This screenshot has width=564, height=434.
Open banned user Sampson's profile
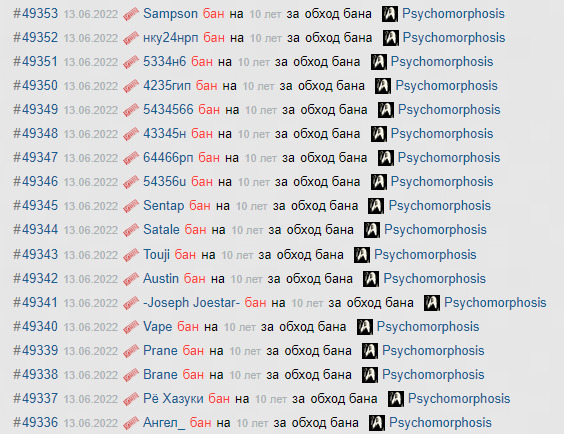pos(170,14)
